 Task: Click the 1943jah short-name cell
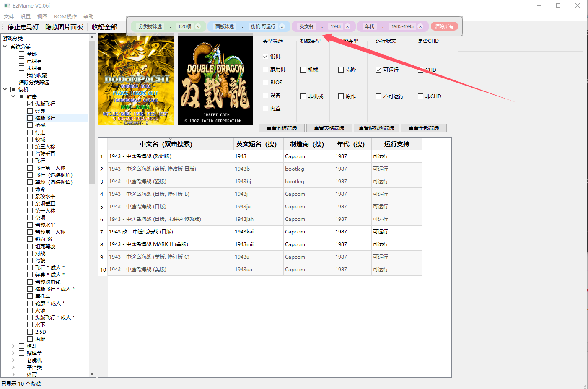click(259, 219)
